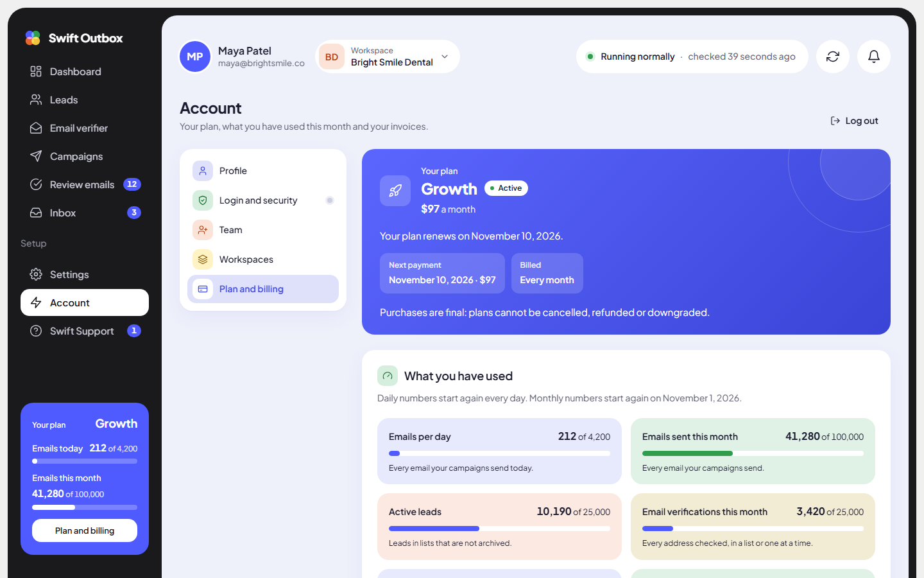Click the Running normally status indicator
The height and width of the screenshot is (578, 924).
(692, 57)
